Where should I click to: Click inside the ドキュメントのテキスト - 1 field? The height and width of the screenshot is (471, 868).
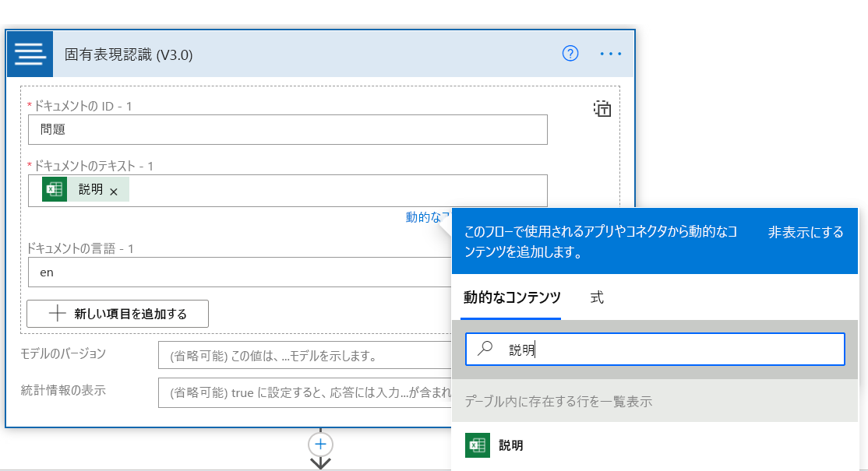288,191
